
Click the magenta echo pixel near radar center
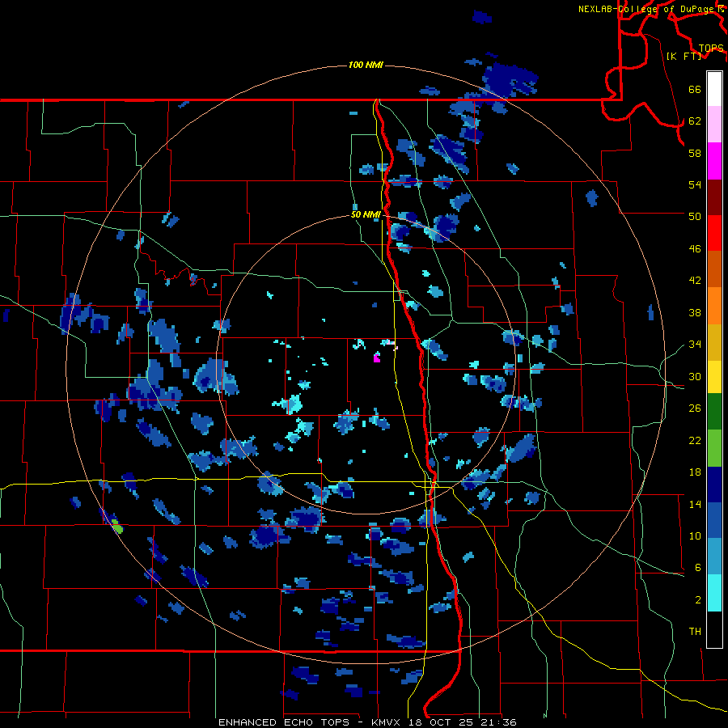point(376,358)
